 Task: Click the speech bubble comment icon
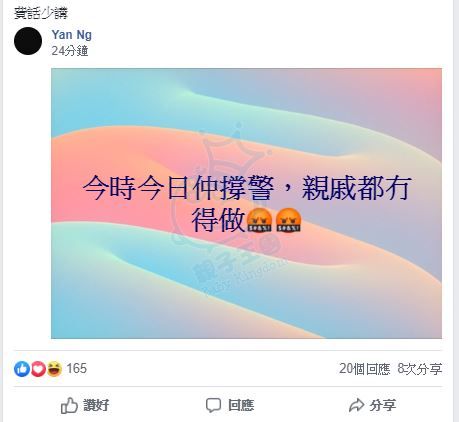click(213, 405)
